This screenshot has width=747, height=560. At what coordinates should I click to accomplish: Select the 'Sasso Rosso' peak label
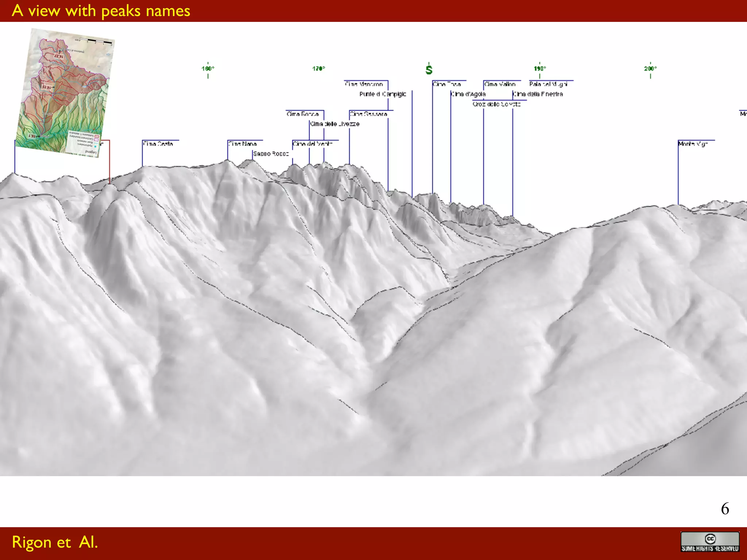(271, 154)
